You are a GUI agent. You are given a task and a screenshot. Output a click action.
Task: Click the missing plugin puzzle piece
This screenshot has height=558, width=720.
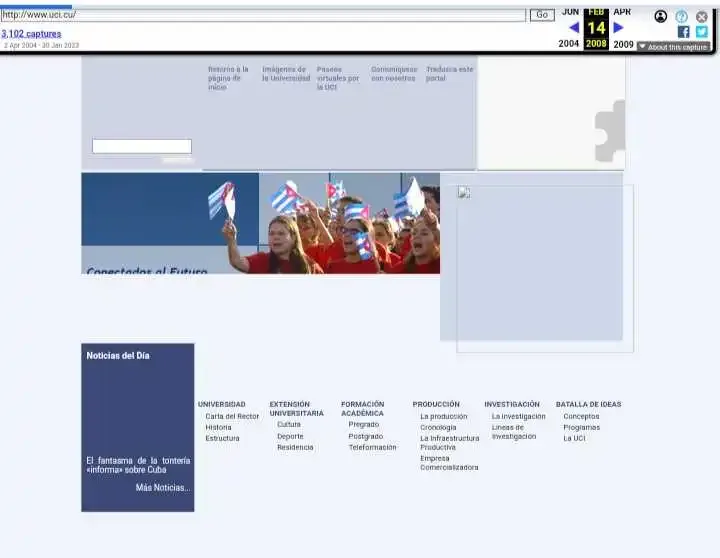(610, 131)
